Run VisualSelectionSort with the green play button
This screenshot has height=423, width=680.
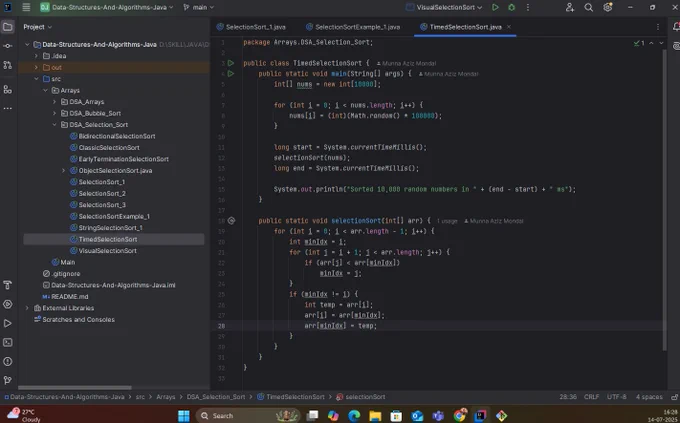tap(495, 7)
